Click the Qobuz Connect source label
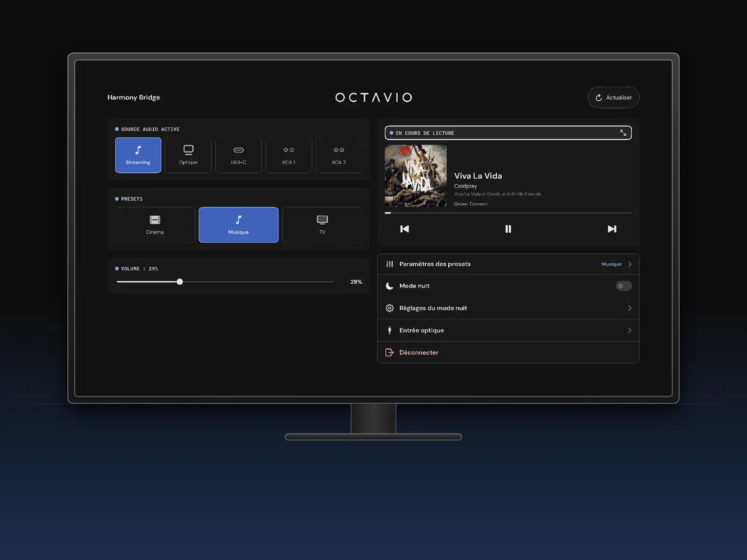This screenshot has height=560, width=747. click(x=471, y=203)
